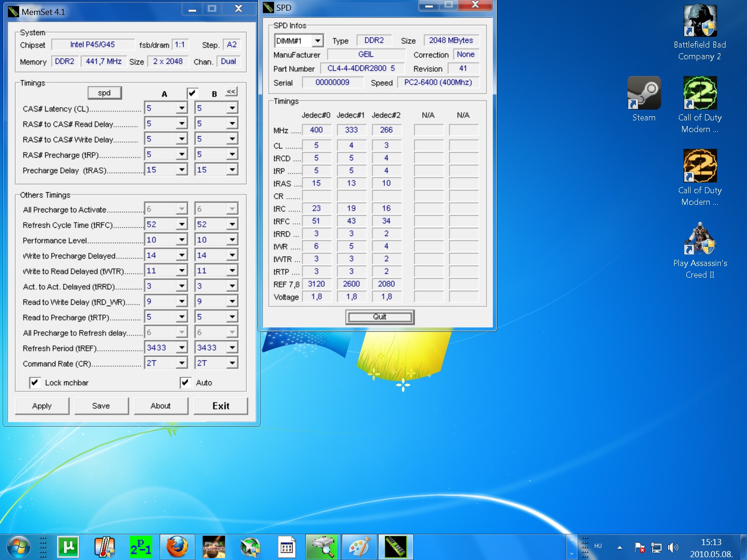Open the network tray icon

coord(656,547)
